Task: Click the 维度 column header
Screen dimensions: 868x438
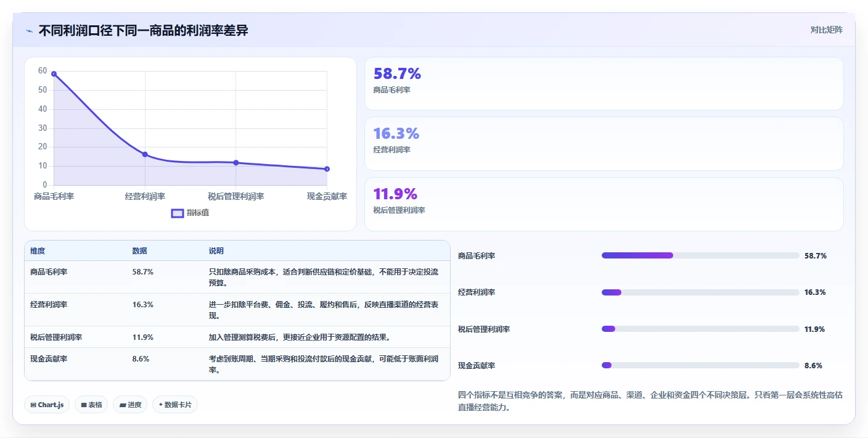Action: click(x=38, y=251)
